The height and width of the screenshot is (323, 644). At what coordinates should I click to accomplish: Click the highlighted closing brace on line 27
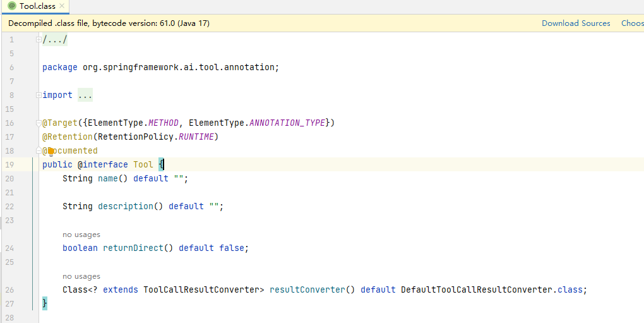[45, 303]
